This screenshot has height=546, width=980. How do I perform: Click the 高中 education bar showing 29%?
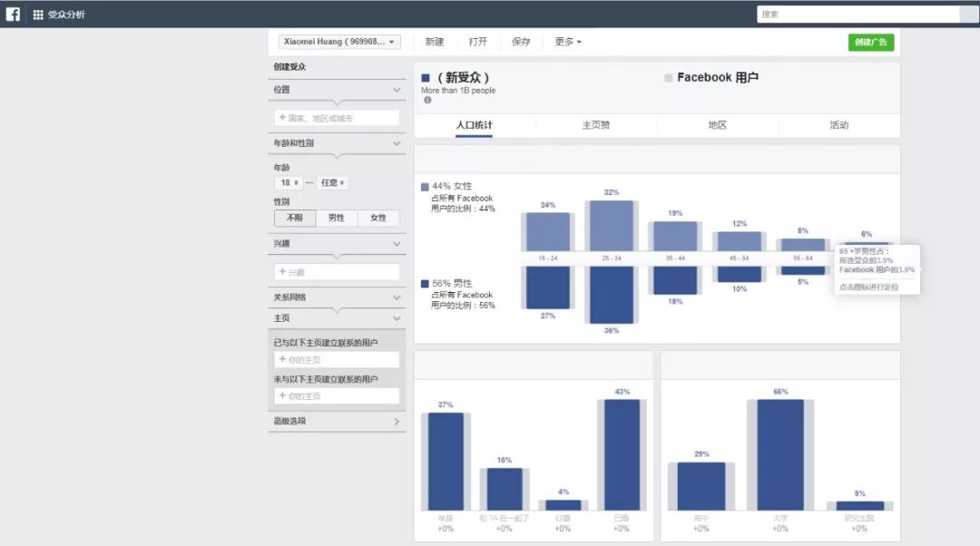[701, 487]
